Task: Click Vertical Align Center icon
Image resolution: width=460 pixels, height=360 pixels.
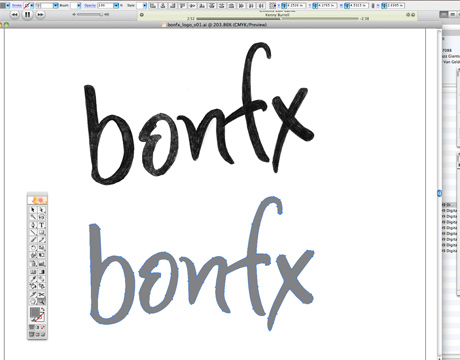Action: [192, 5]
